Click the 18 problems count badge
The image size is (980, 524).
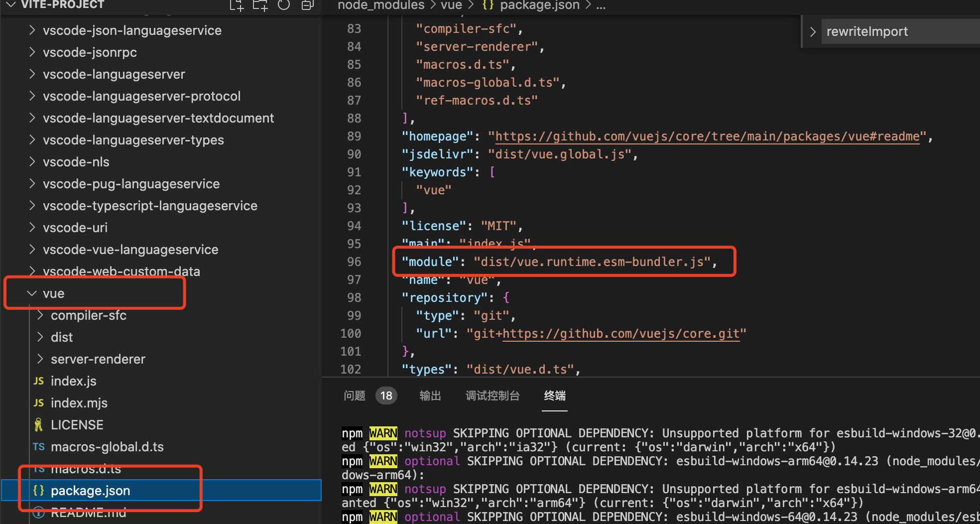click(x=386, y=395)
